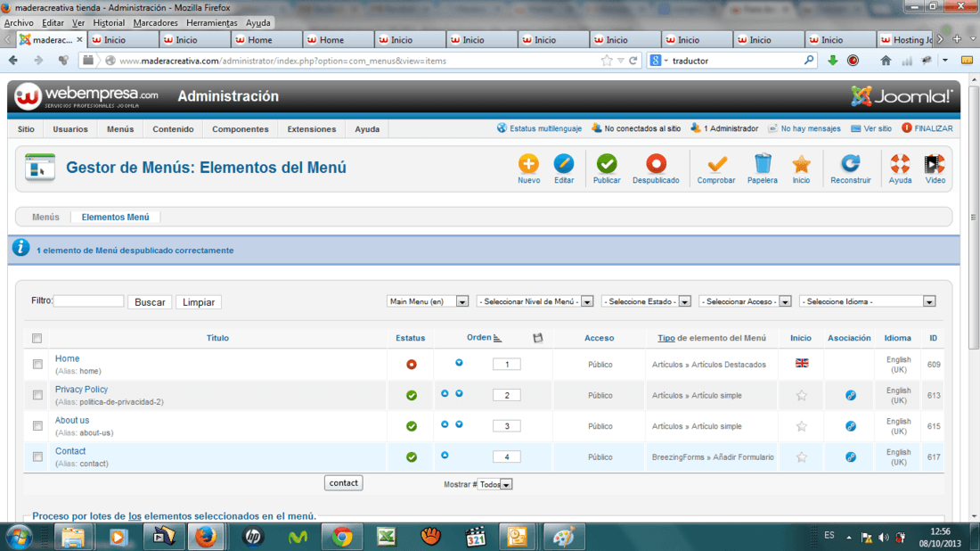Toggle published status of Contact

coord(412,457)
